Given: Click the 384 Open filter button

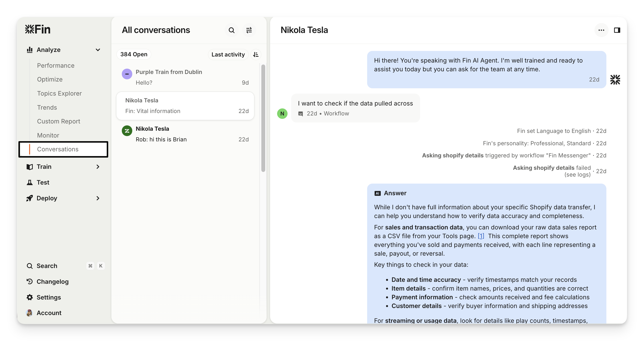Looking at the screenshot, I should pos(134,54).
